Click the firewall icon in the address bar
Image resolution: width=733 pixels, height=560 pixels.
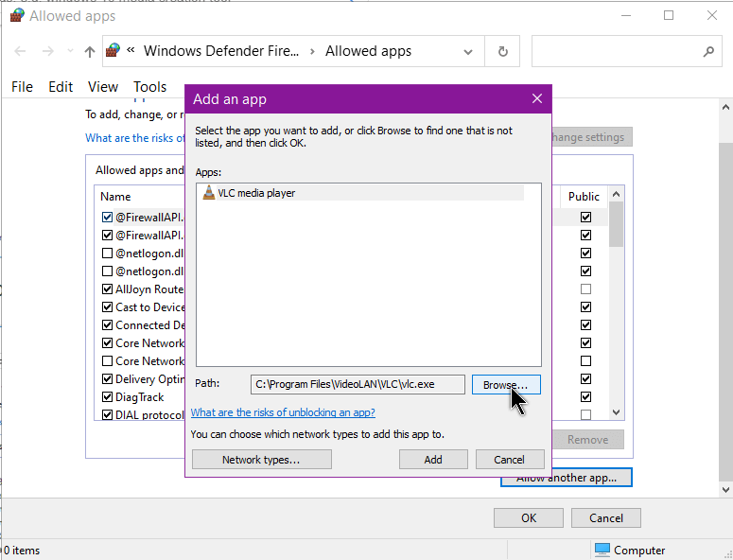113,50
